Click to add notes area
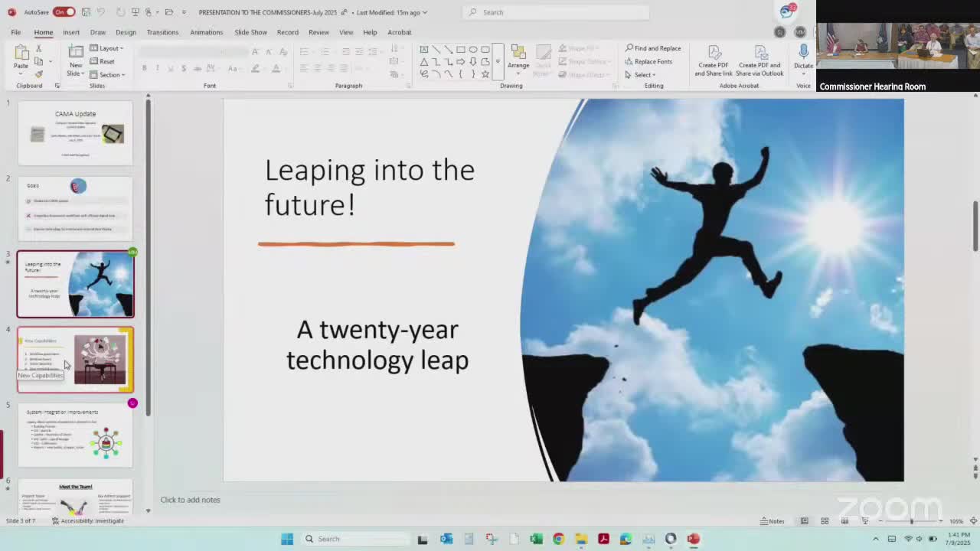The height and width of the screenshot is (551, 980). pos(190,500)
